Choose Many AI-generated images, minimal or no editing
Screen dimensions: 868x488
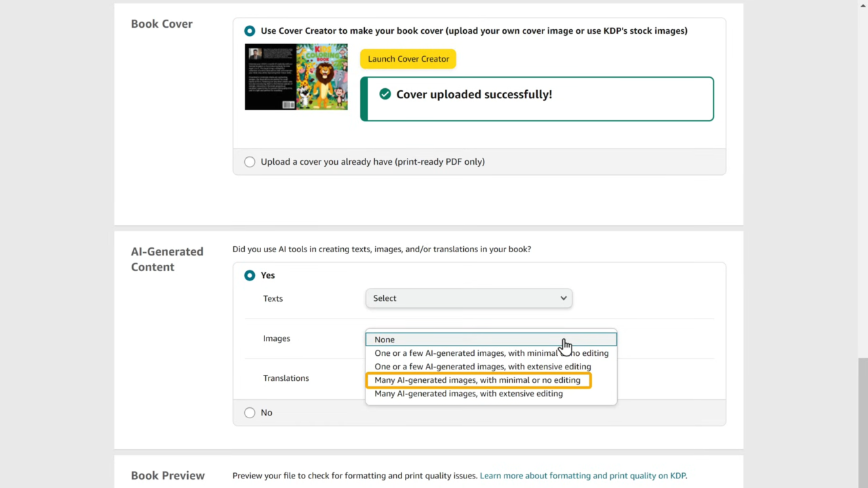pos(478,380)
